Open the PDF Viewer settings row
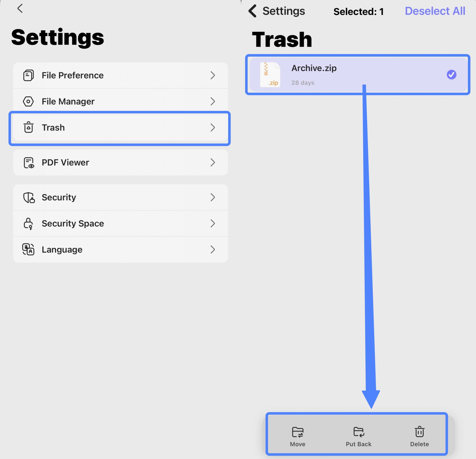 120,162
